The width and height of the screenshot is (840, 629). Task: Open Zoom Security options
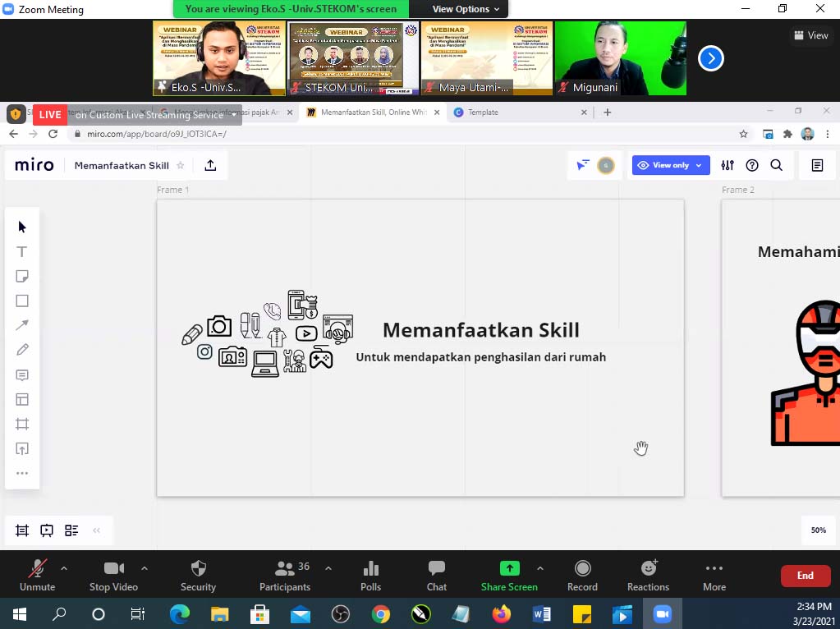click(x=198, y=575)
